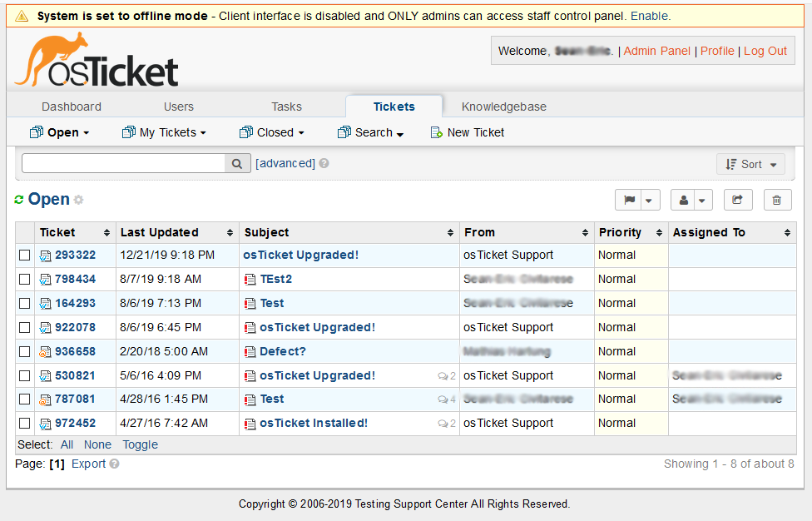The height and width of the screenshot is (521, 812).
Task: Check the box for ticket 922078
Action: tap(24, 328)
